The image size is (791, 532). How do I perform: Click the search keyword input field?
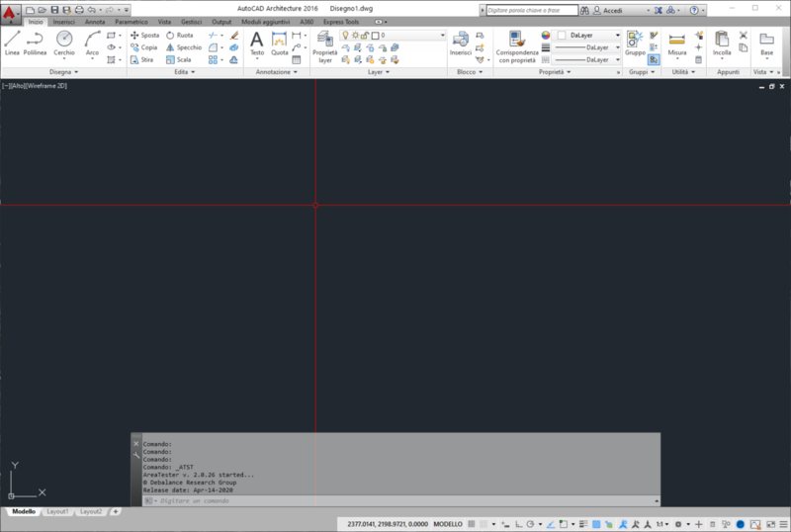pos(532,10)
